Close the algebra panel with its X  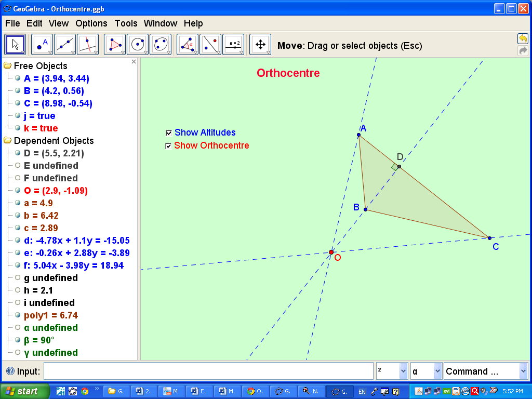point(134,61)
